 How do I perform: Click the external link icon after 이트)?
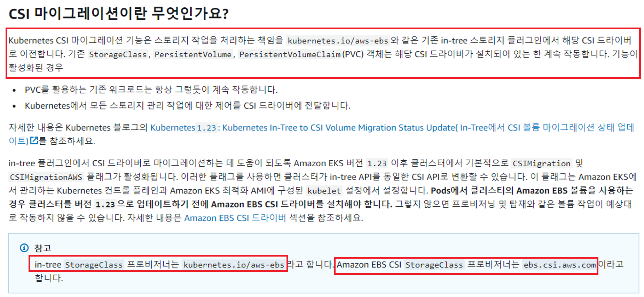(x=34, y=140)
